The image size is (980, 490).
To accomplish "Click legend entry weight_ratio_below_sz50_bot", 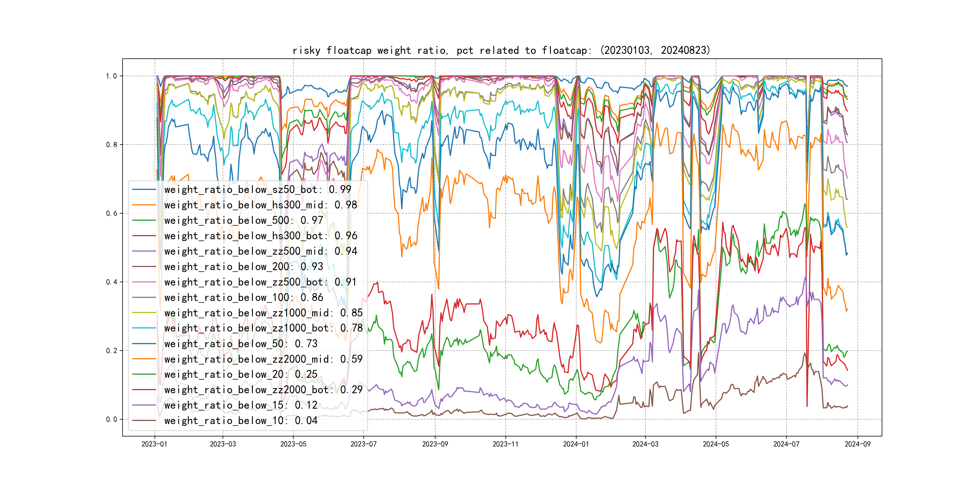I will 258,189.
